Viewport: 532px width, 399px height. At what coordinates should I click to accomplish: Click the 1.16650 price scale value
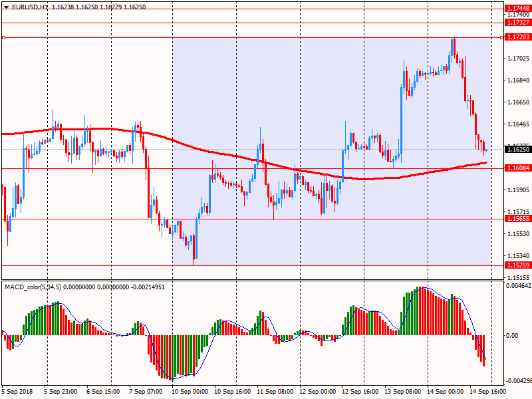[x=518, y=102]
